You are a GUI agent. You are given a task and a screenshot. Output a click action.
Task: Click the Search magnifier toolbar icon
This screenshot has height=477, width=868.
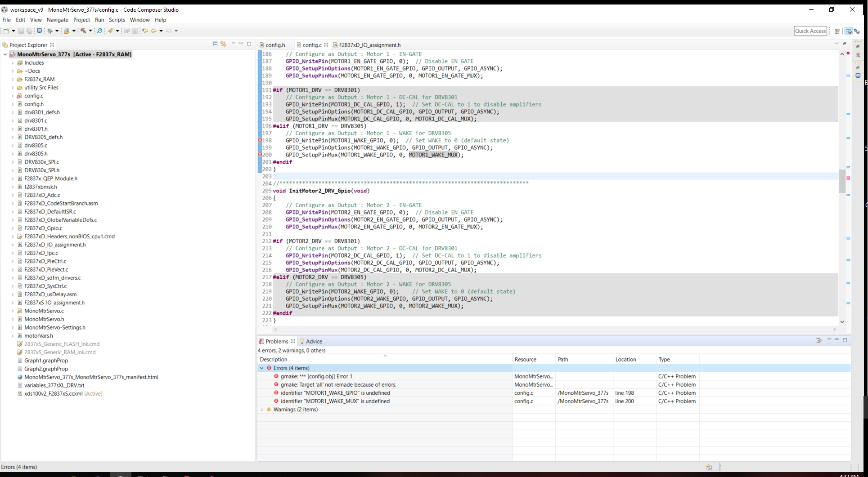pyautogui.click(x=100, y=31)
